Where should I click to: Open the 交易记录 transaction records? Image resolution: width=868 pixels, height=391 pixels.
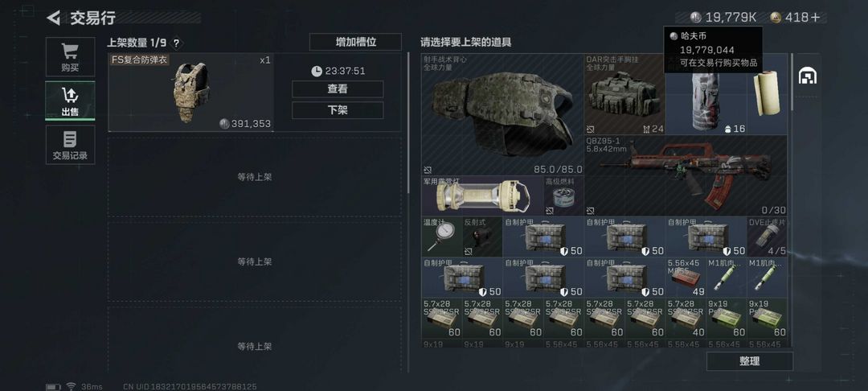70,145
